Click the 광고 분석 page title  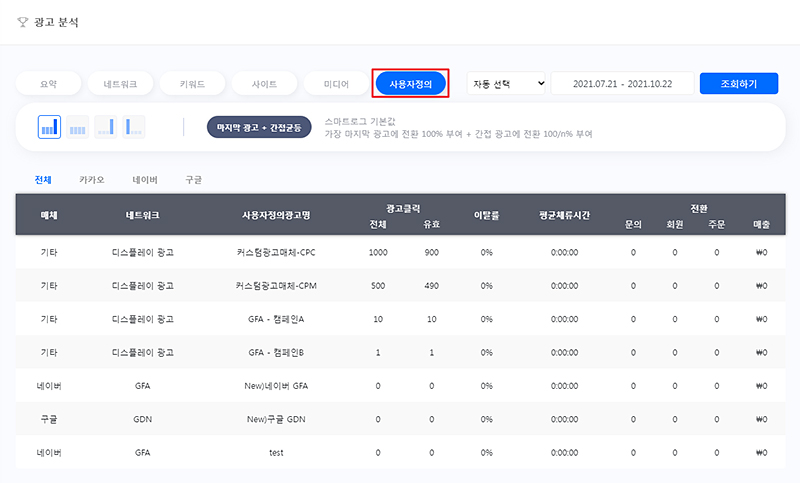(x=56, y=22)
